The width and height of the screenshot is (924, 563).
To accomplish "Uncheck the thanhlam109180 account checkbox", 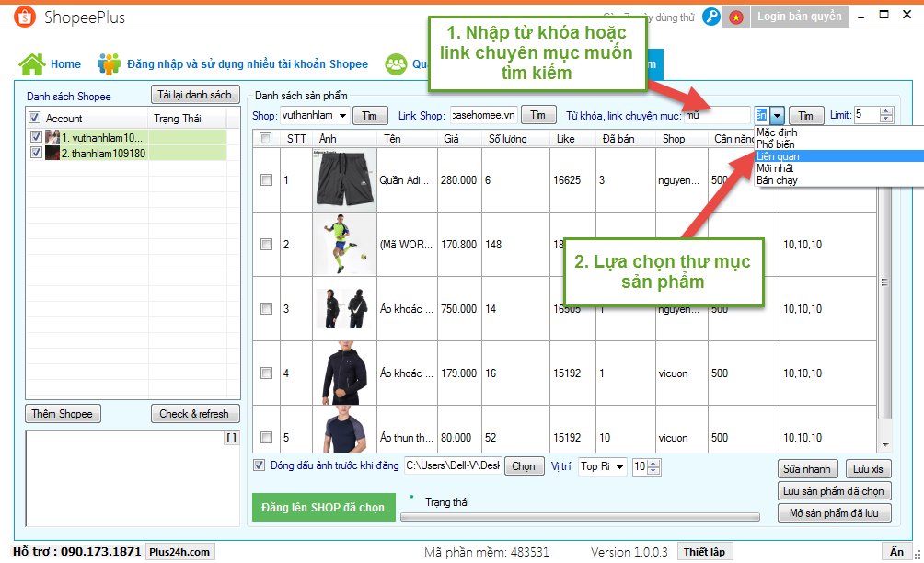I will pyautogui.click(x=36, y=153).
